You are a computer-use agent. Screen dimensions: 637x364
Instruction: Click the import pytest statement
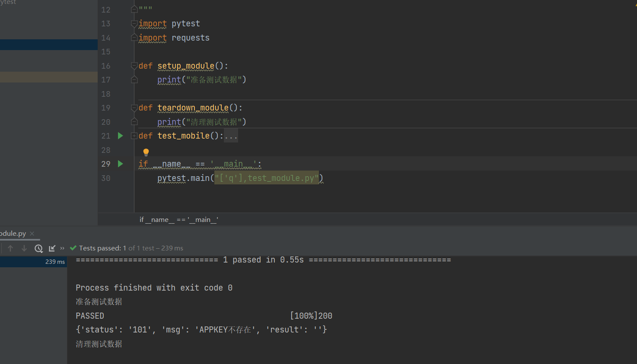(169, 23)
